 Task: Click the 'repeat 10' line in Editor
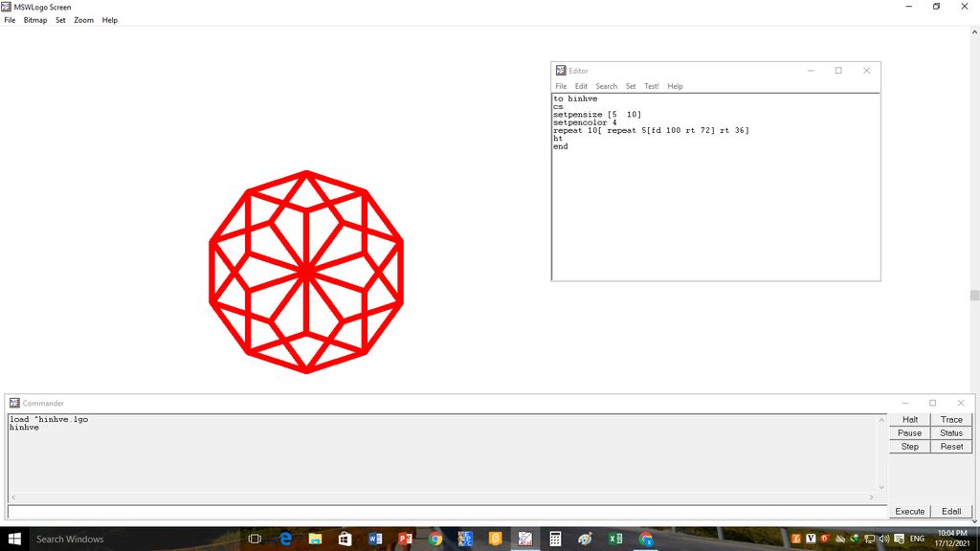(651, 130)
